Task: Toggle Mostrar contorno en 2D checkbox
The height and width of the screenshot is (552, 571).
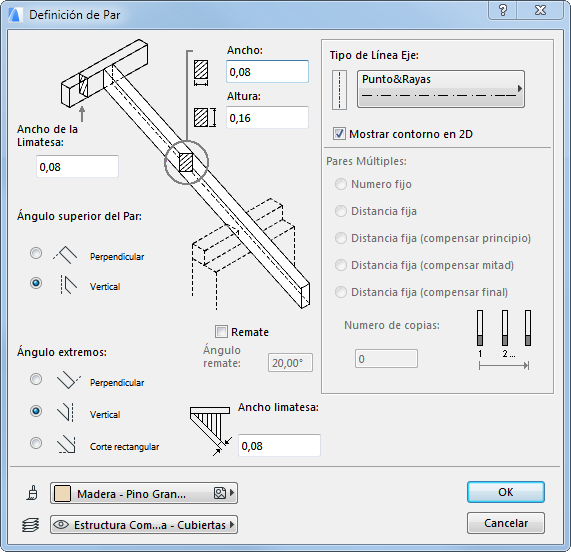Action: click(339, 134)
